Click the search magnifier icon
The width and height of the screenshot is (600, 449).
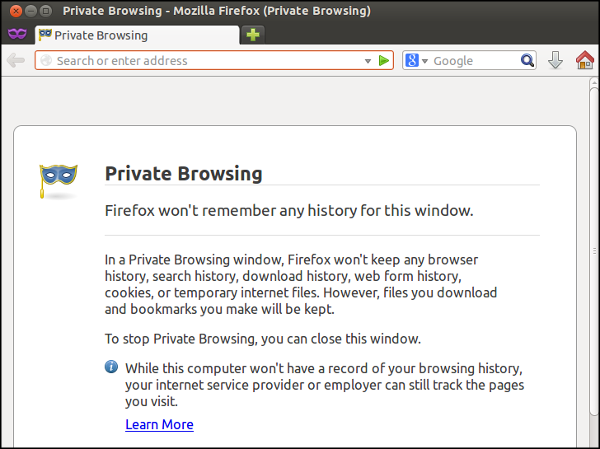pyautogui.click(x=527, y=61)
